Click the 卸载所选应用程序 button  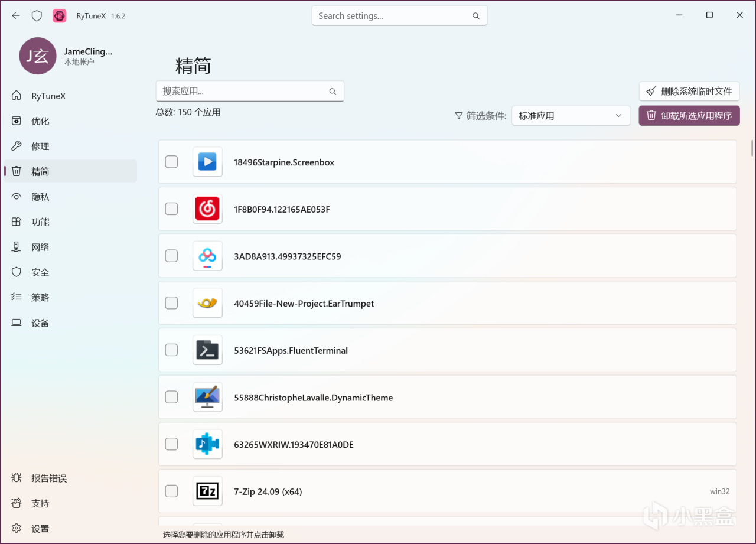point(689,116)
